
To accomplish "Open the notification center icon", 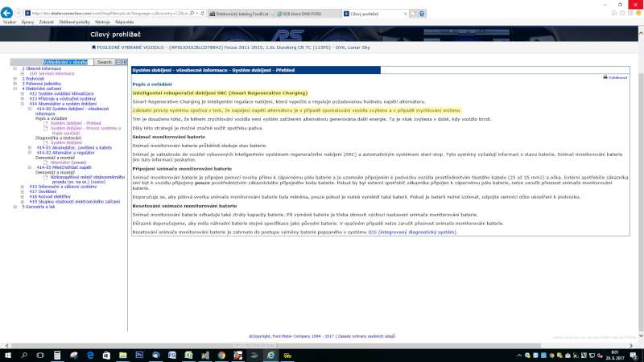I will coord(636,354).
